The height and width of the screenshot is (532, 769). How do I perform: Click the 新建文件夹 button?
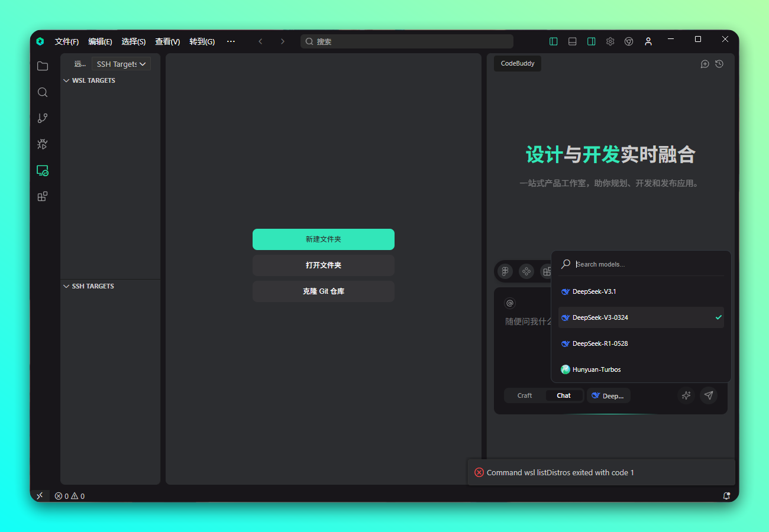[x=324, y=239]
